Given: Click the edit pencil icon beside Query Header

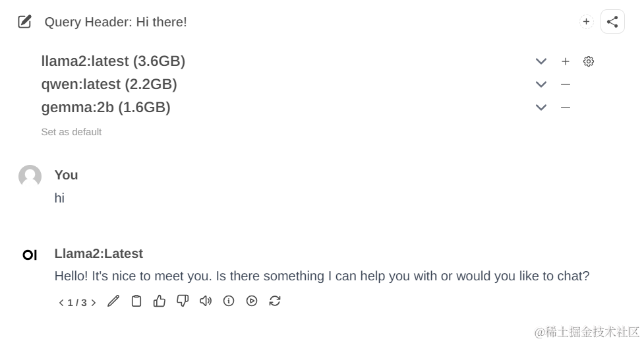Looking at the screenshot, I should [24, 22].
